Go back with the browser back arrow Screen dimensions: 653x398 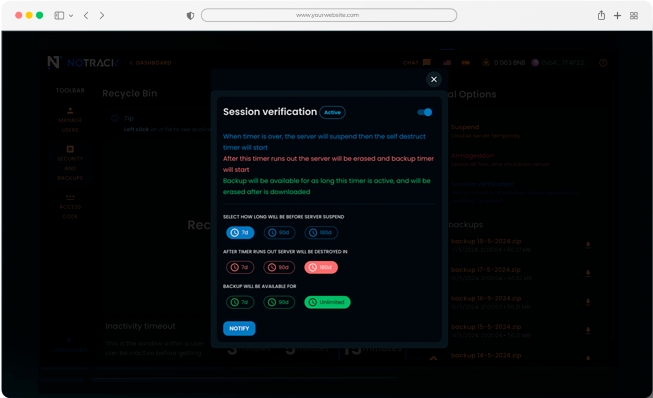coord(86,15)
